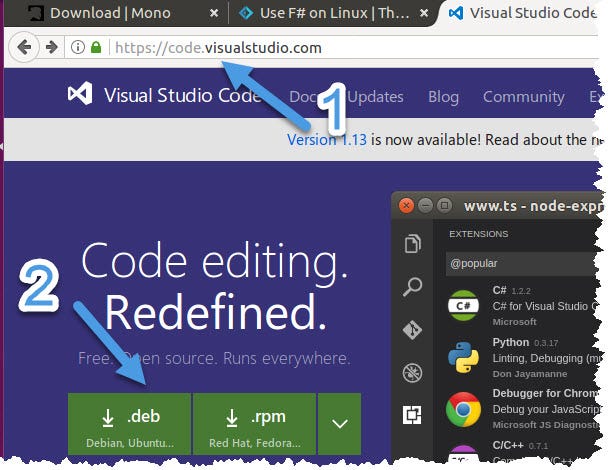Open the Blog navigation link

point(443,97)
